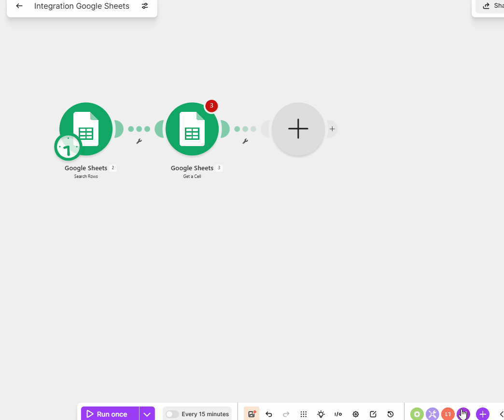Run the scenario with Run once

110,414
